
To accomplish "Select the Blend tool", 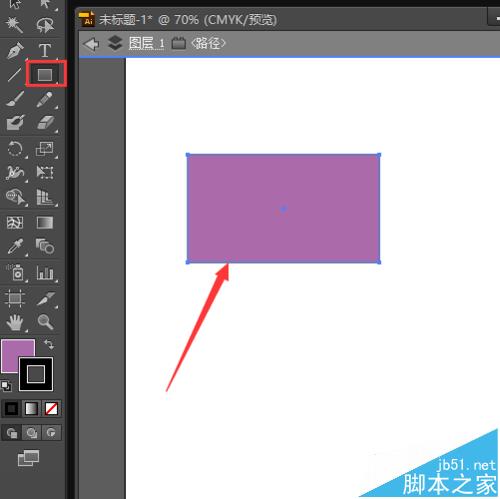I will [45, 247].
